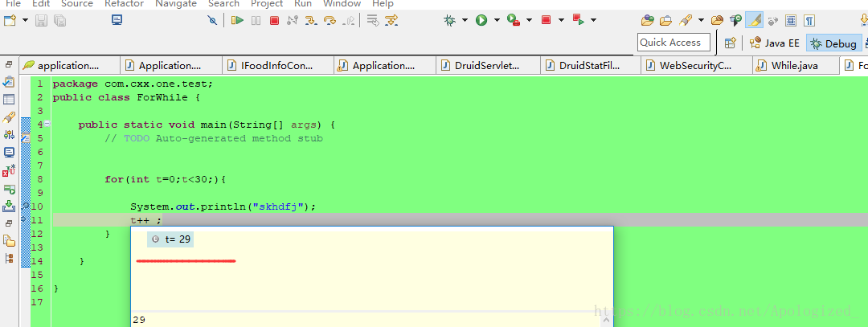Screen dimensions: 868x327
Task: Open the Window menu
Action: 342,3
